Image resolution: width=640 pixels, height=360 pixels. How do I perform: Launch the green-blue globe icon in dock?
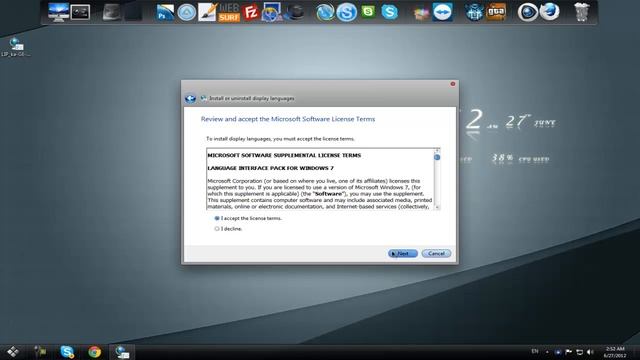[x=325, y=13]
